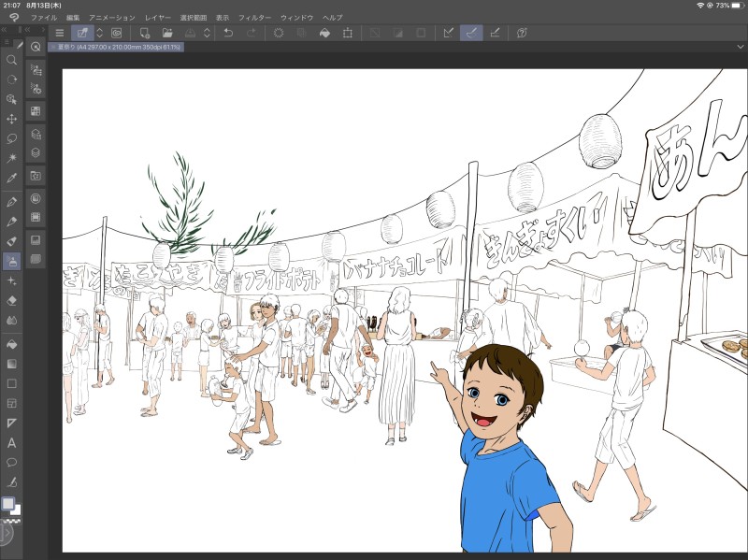748x560 pixels.
Task: Select the Zoom magnifier tool
Action: coord(12,60)
